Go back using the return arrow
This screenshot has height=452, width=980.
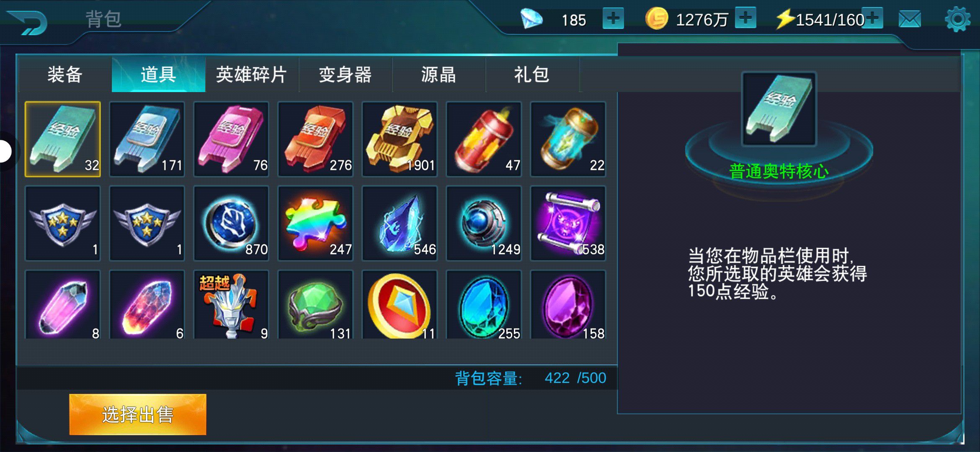[x=28, y=22]
